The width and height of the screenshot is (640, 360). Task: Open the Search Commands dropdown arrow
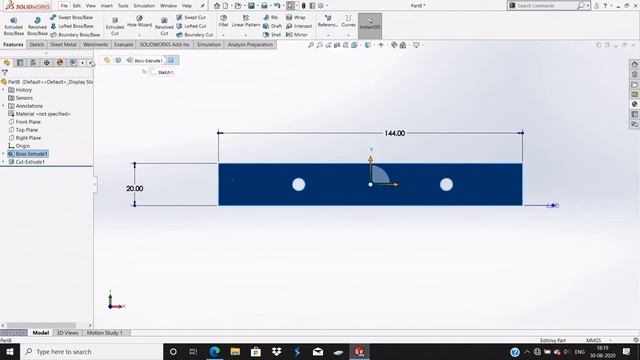[588, 6]
